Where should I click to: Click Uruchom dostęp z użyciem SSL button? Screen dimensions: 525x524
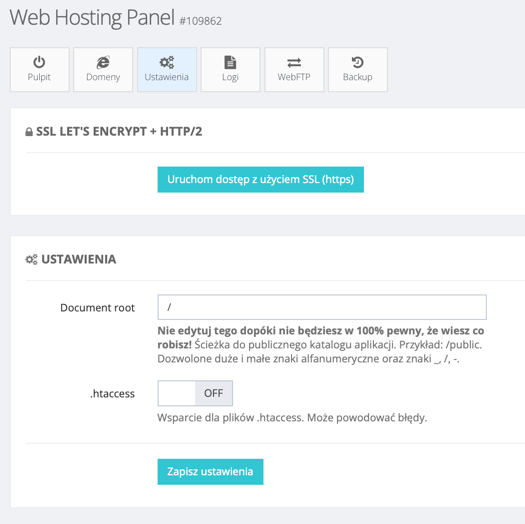pyautogui.click(x=260, y=179)
